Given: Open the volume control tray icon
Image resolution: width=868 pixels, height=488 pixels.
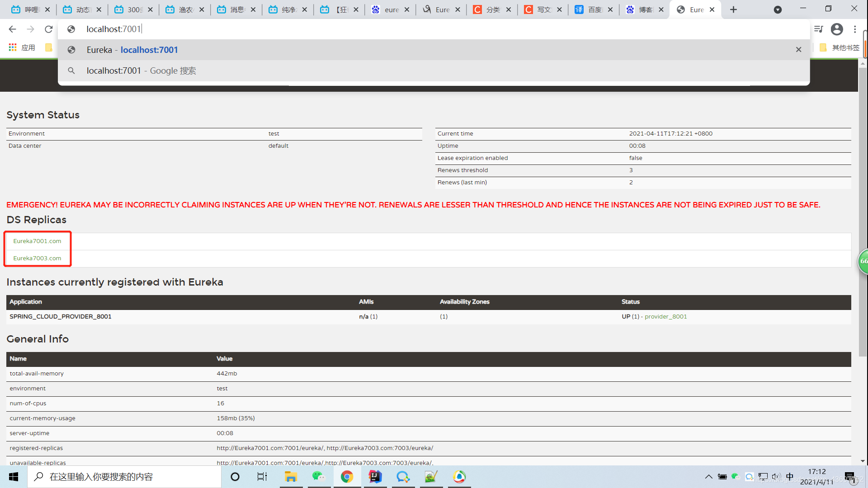Looking at the screenshot, I should 776,477.
